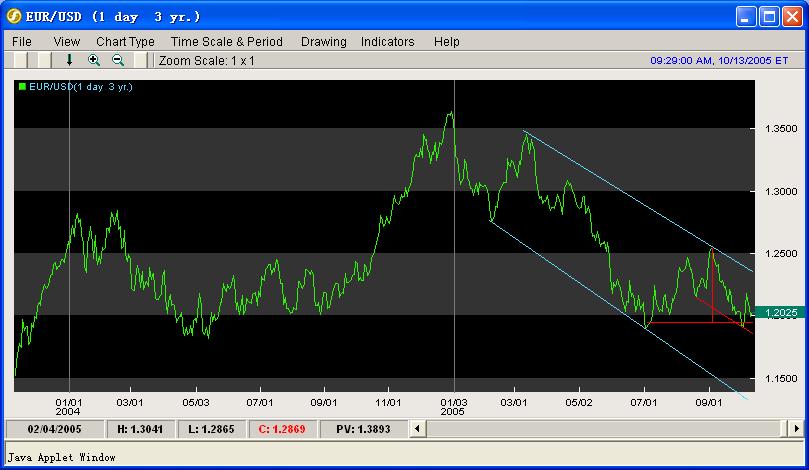
Task: Click the Java Applet Window status text
Action: pyautogui.click(x=61, y=457)
